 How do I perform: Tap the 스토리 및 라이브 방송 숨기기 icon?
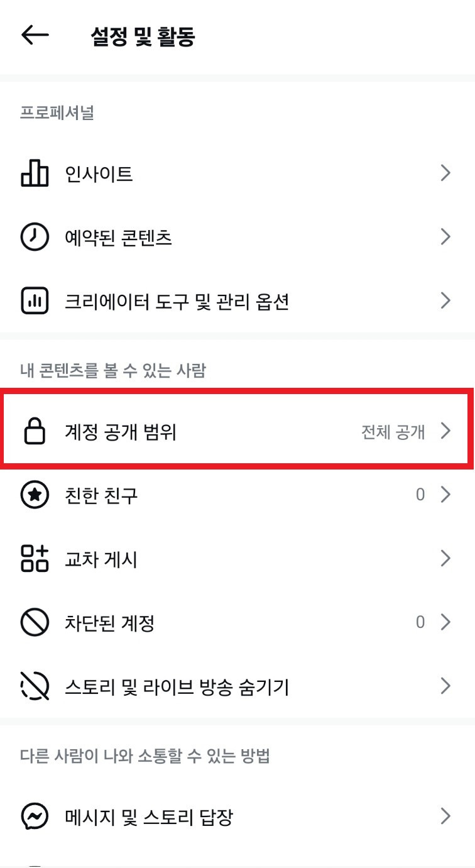pyautogui.click(x=35, y=686)
